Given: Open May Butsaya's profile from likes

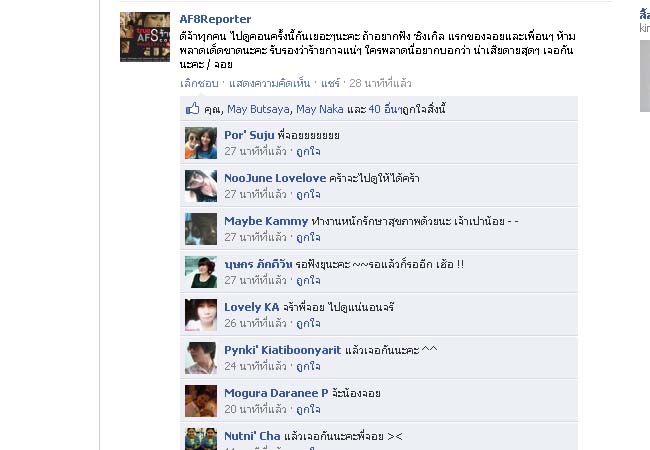Looking at the screenshot, I should 259,109.
